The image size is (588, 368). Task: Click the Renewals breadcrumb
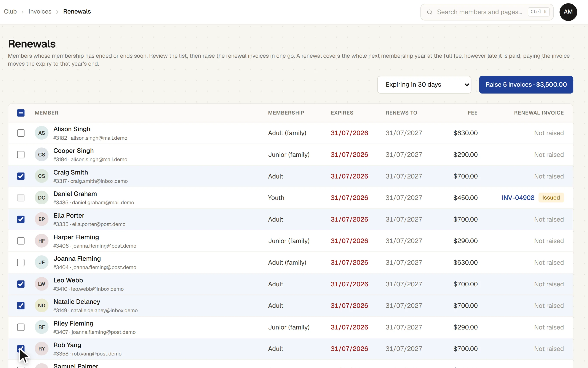77,11
